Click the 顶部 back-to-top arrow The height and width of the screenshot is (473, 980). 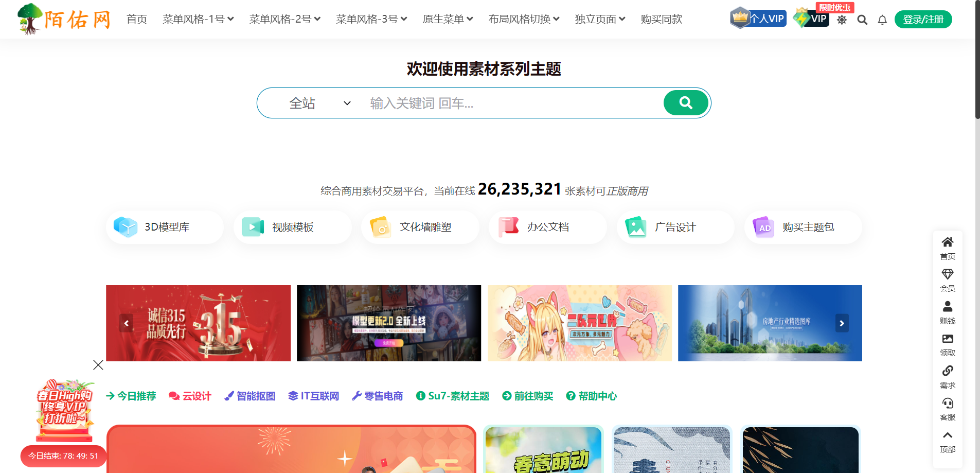click(947, 436)
